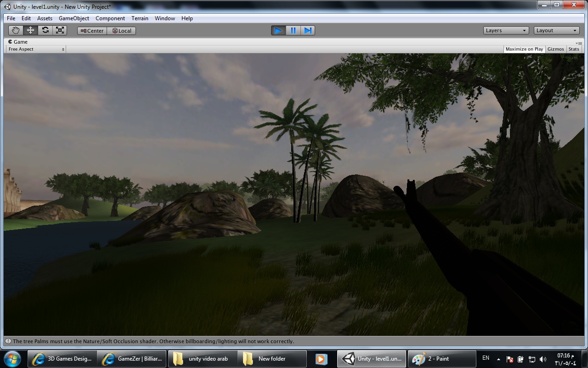Select the Game tab

(17, 42)
